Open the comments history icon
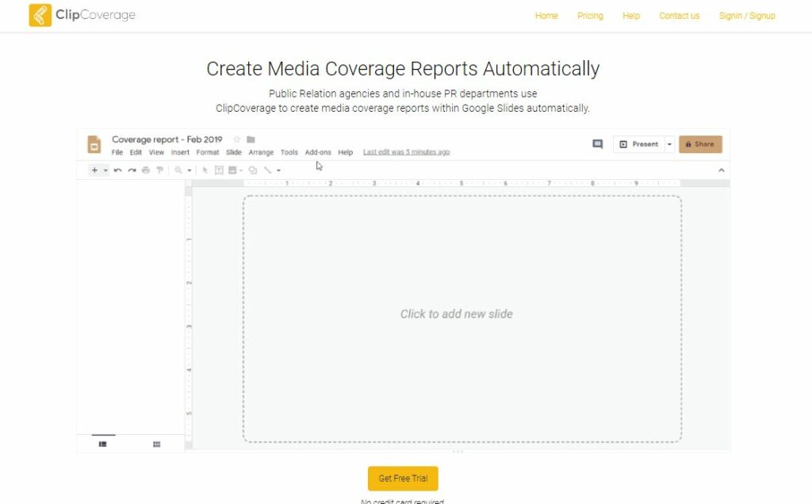812x504 pixels. (x=598, y=144)
